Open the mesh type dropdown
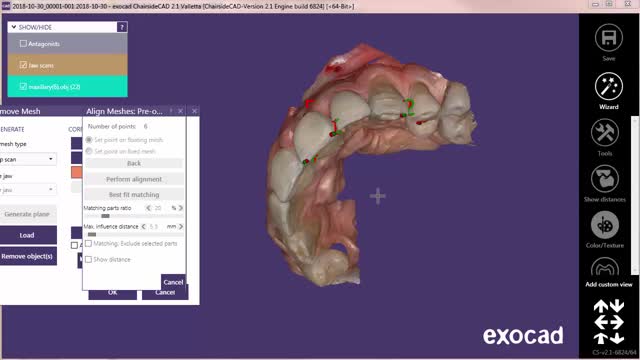The image size is (640, 360). click(28, 159)
